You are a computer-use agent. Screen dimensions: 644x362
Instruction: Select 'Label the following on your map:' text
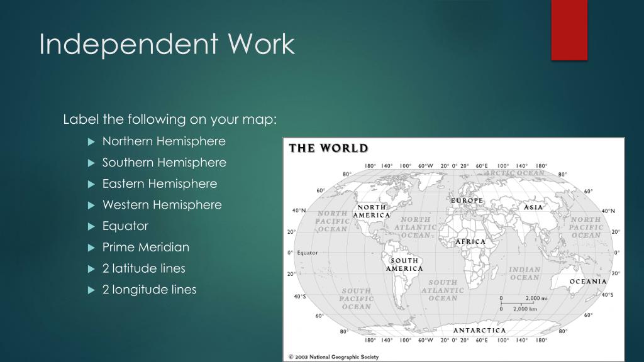click(x=170, y=119)
